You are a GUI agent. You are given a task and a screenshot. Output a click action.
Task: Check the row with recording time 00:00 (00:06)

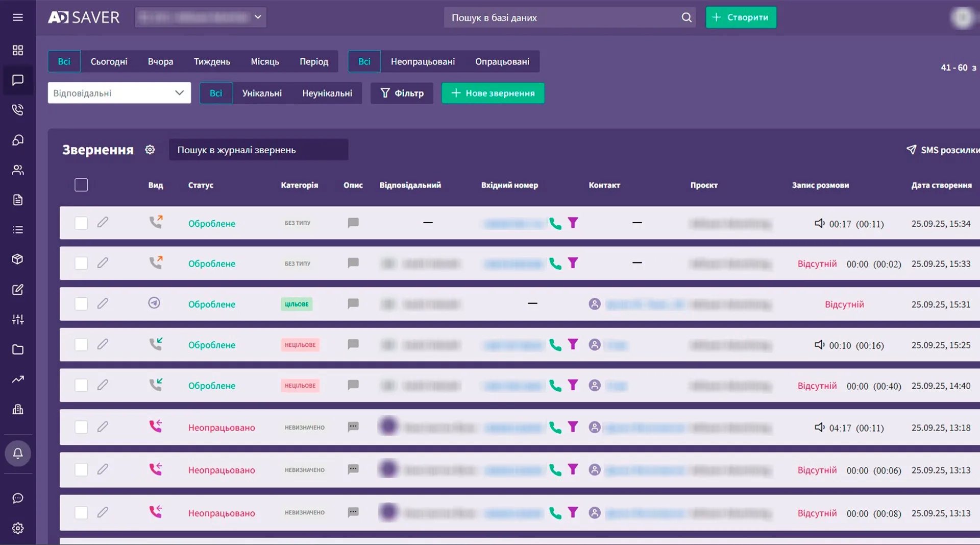click(81, 469)
